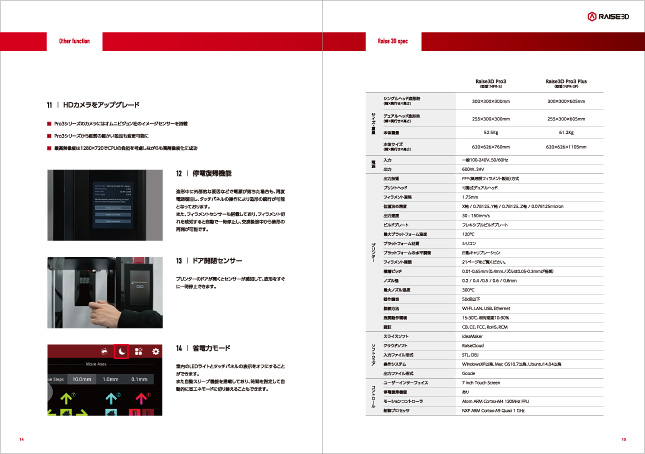645x454 pixels.
Task: Click the 'CB, CE, FCC, RoHS, RCM' certification value
Action: coord(485,327)
